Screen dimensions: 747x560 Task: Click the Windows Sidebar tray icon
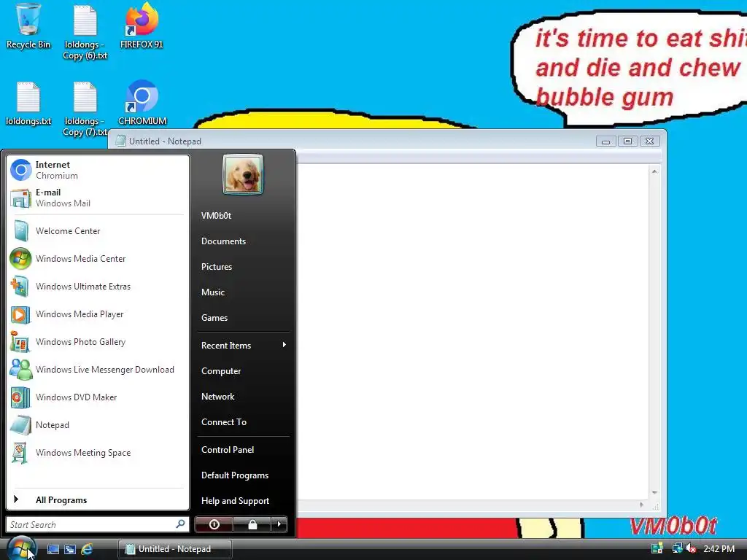[657, 548]
